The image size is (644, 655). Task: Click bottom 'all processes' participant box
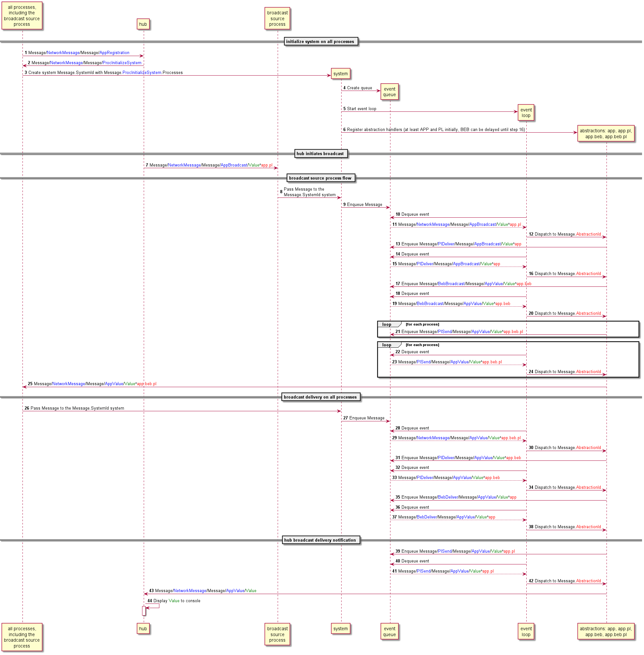coord(22,637)
